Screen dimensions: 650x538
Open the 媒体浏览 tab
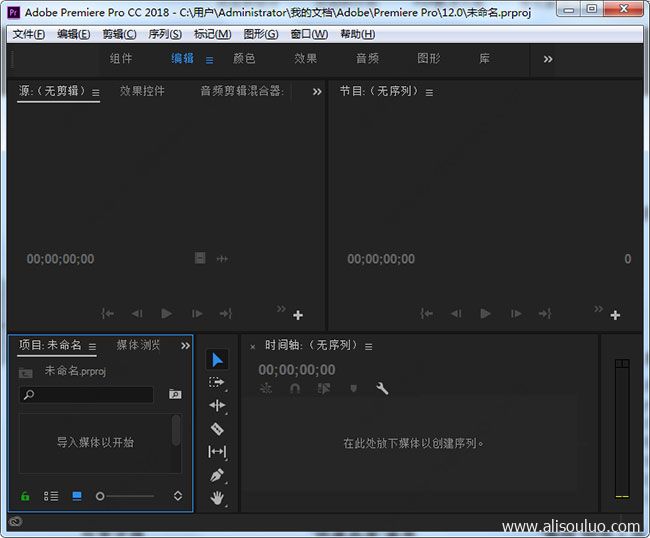click(x=138, y=345)
